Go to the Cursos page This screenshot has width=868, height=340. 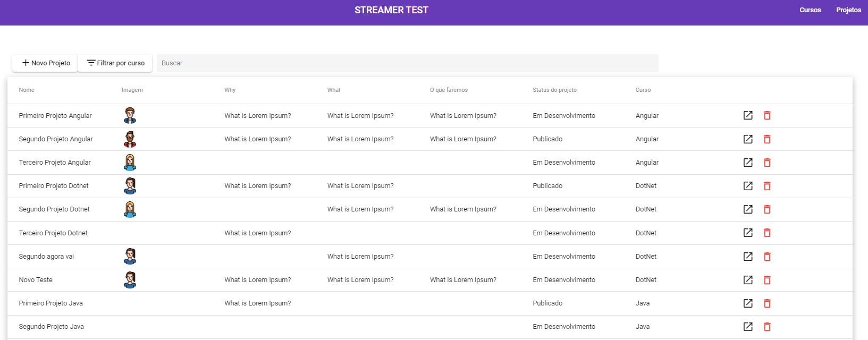click(x=810, y=10)
